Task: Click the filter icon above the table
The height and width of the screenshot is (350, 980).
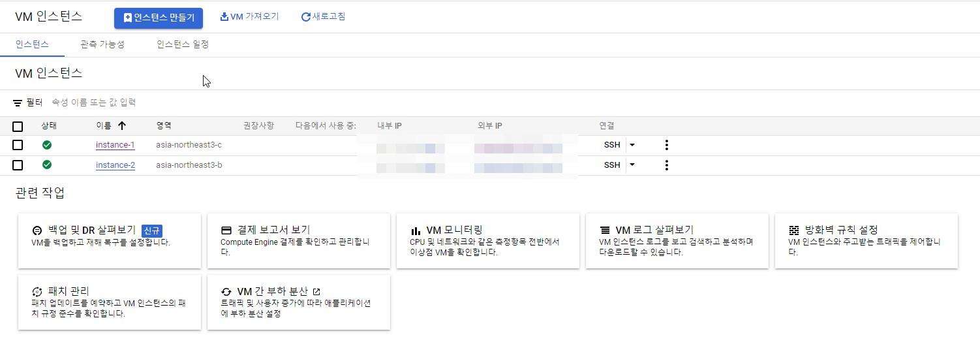Action: [x=18, y=103]
